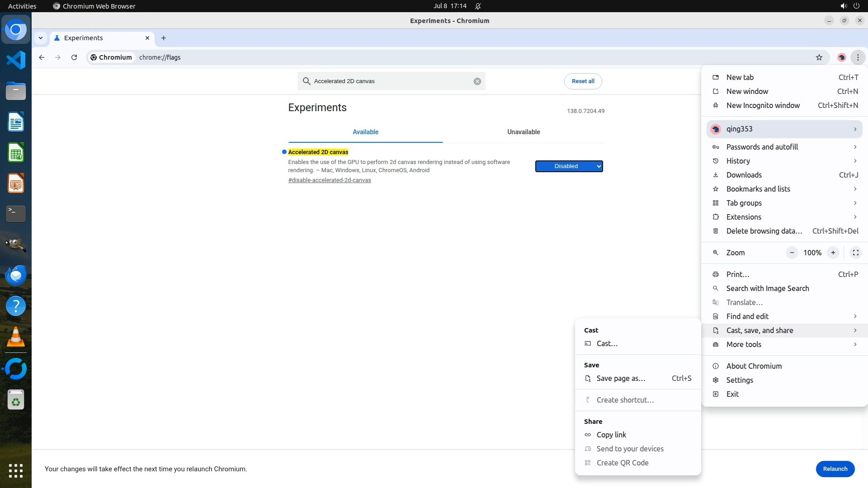Open the tab search dropdown arrow
868x488 pixels.
click(x=41, y=38)
